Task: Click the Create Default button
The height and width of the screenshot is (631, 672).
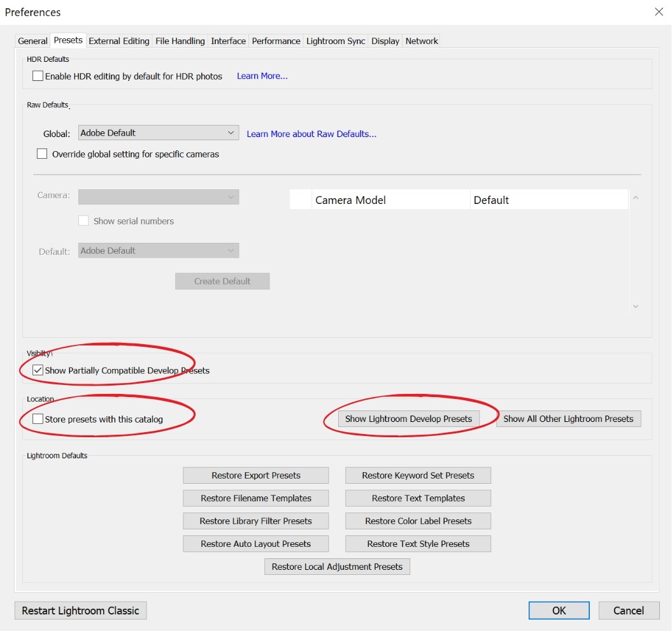Action: (222, 281)
